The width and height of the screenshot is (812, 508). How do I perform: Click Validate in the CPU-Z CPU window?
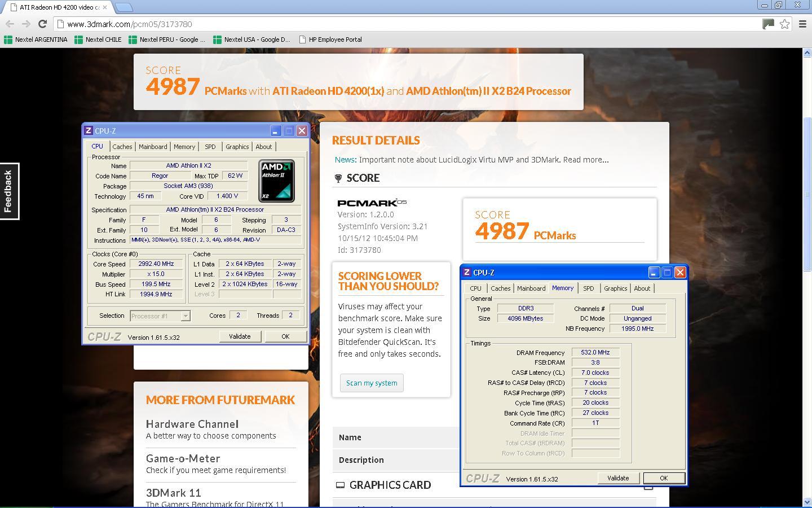coord(240,336)
